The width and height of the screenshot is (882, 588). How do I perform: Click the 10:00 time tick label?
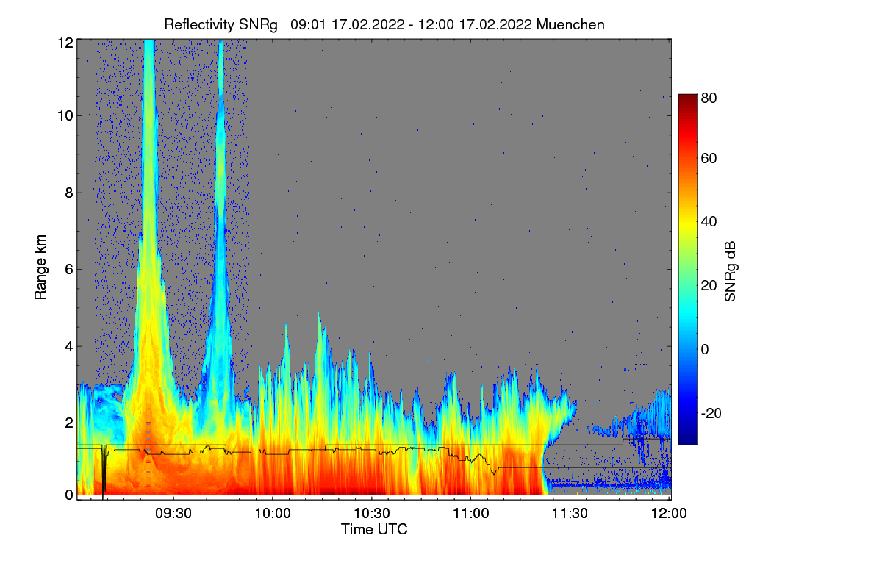273,513
